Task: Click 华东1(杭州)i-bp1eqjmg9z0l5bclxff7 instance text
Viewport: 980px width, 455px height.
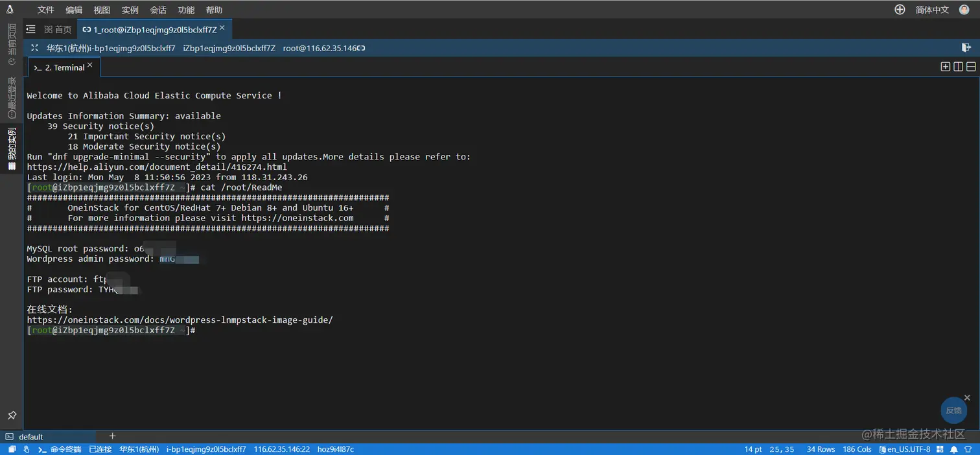Action: (111, 48)
